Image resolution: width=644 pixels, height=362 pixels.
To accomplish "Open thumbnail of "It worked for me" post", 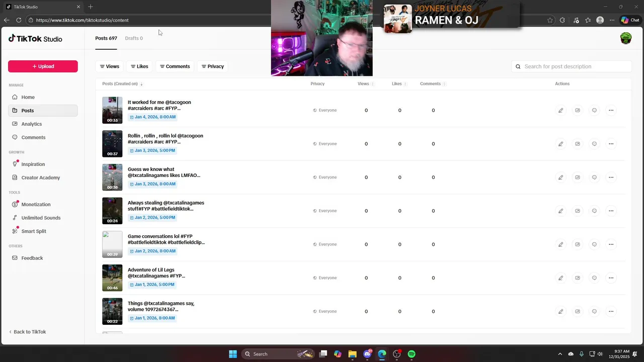I will (112, 110).
